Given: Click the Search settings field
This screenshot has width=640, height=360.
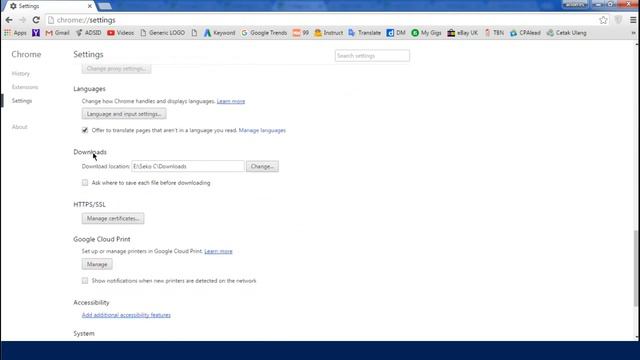Looking at the screenshot, I should [372, 56].
